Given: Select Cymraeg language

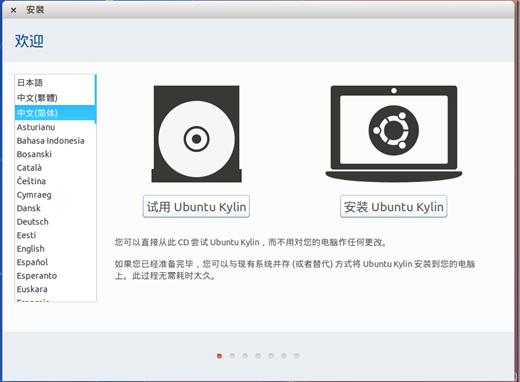Looking at the screenshot, I should click(x=55, y=195).
